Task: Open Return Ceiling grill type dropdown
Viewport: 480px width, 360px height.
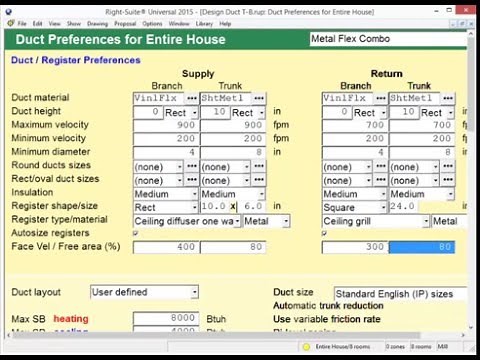Action: pos(426,221)
